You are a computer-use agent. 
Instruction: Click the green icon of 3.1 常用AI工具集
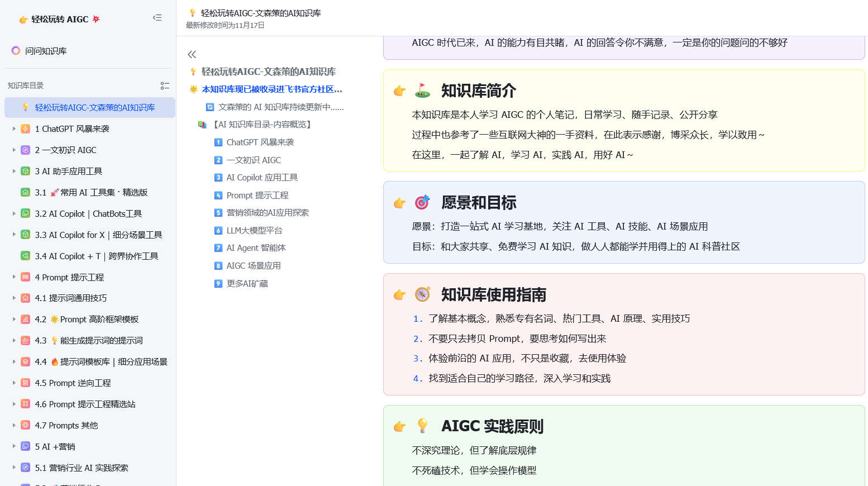(25, 192)
